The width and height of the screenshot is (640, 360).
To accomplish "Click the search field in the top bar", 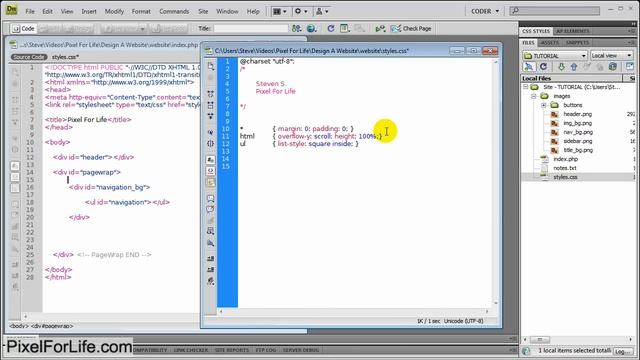I will pyautogui.click(x=555, y=11).
